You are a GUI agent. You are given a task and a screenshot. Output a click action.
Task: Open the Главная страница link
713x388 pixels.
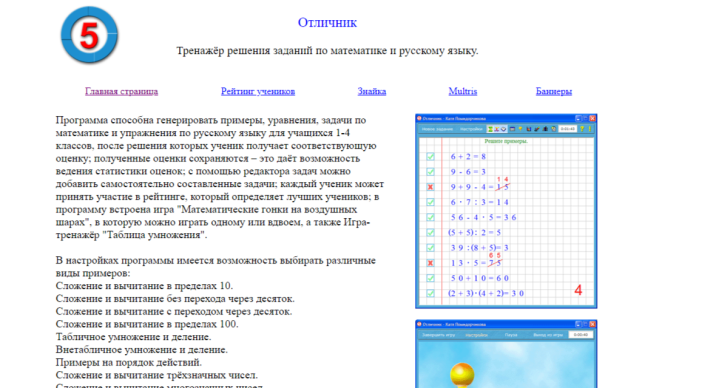[x=121, y=91]
